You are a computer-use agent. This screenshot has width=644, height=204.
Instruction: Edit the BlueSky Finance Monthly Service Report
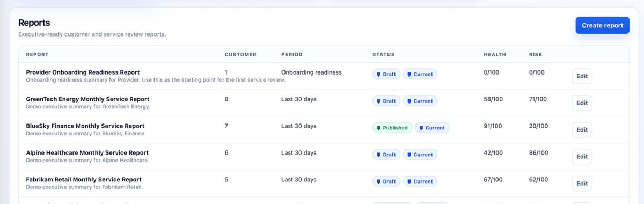pos(582,130)
